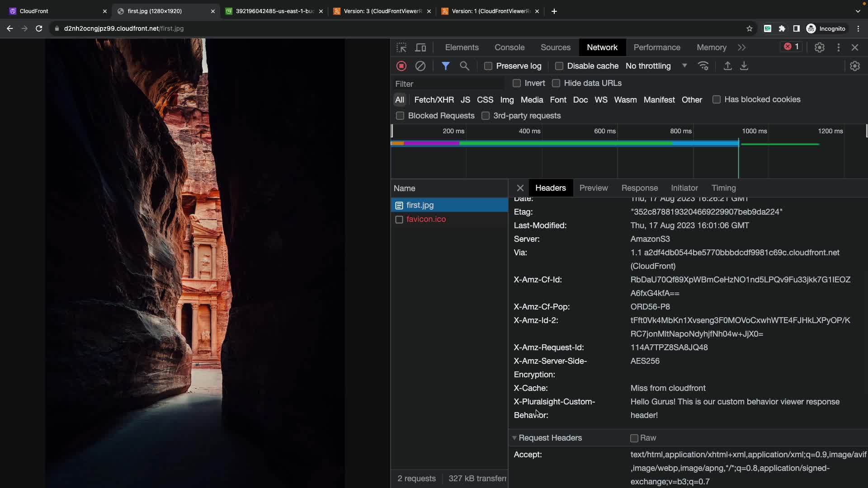868x488 pixels.
Task: Click export HAR download icon
Action: (x=744, y=66)
